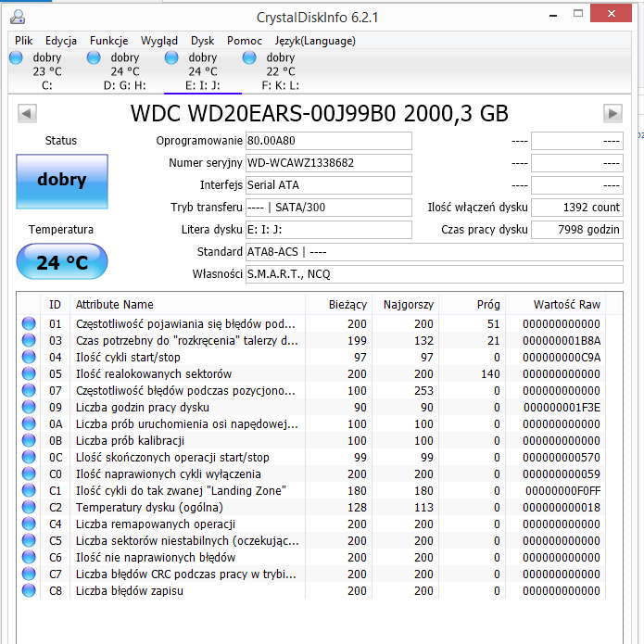The image size is (644, 644).
Task: Open the Plik menu
Action: (24, 41)
